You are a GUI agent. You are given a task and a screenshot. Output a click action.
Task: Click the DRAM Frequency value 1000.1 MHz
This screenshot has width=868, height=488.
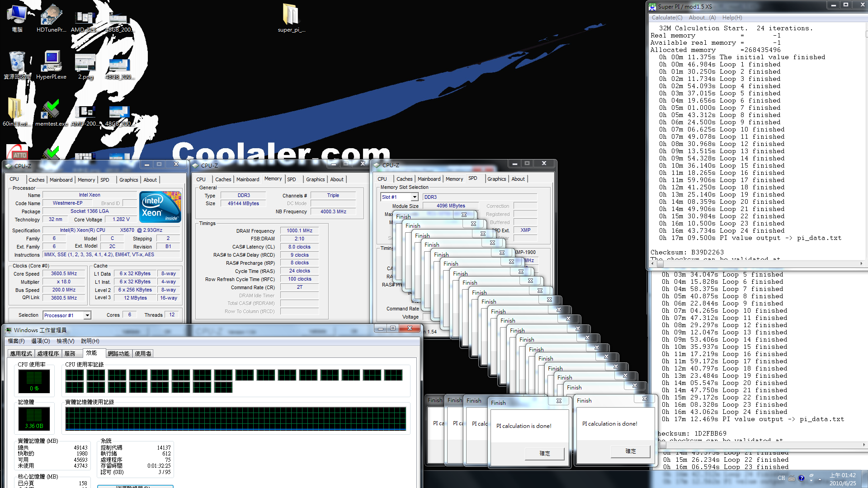click(x=299, y=230)
